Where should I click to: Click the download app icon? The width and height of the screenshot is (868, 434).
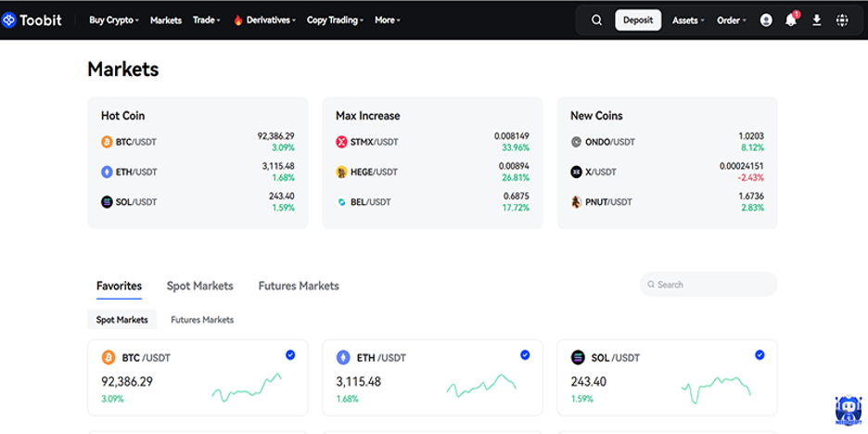pyautogui.click(x=817, y=20)
